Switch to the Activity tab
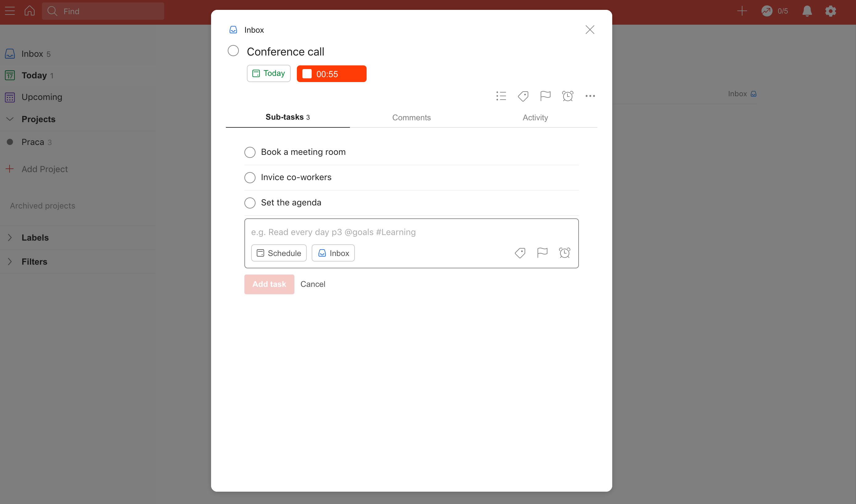Viewport: 856px width, 504px height. click(x=535, y=118)
